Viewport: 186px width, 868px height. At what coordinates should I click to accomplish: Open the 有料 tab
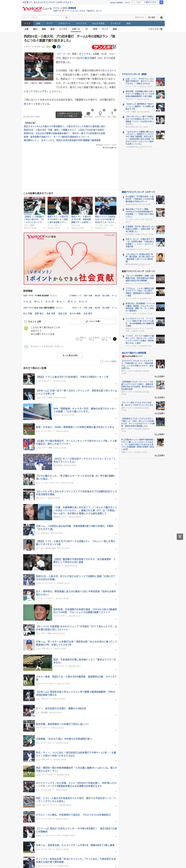click(128, 24)
